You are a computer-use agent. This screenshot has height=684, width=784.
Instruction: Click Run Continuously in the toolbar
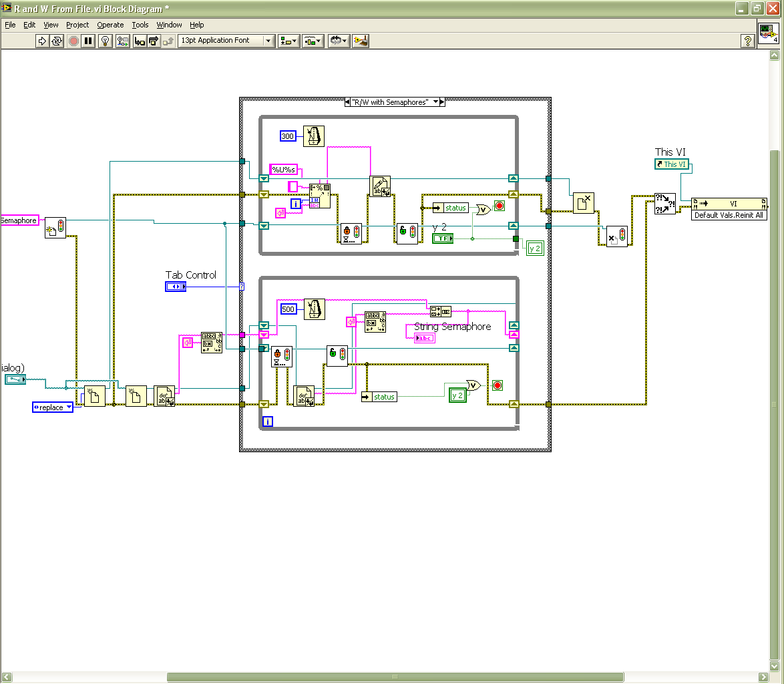(57, 41)
